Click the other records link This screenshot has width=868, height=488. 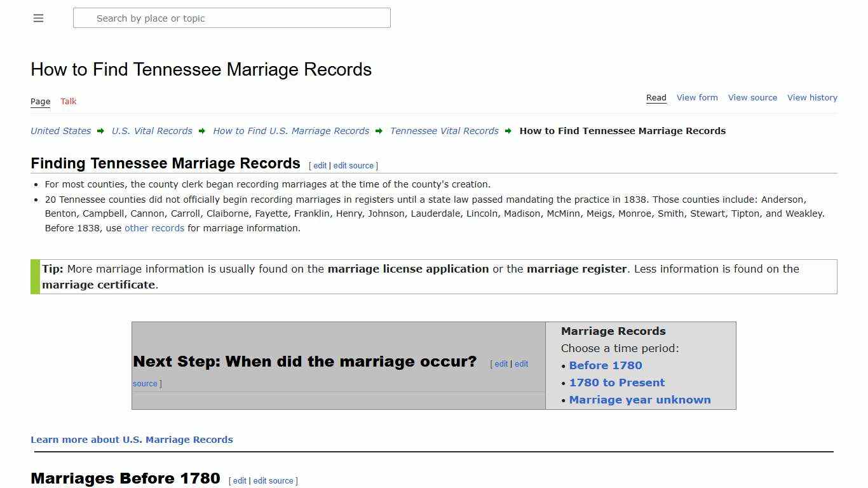click(x=154, y=227)
